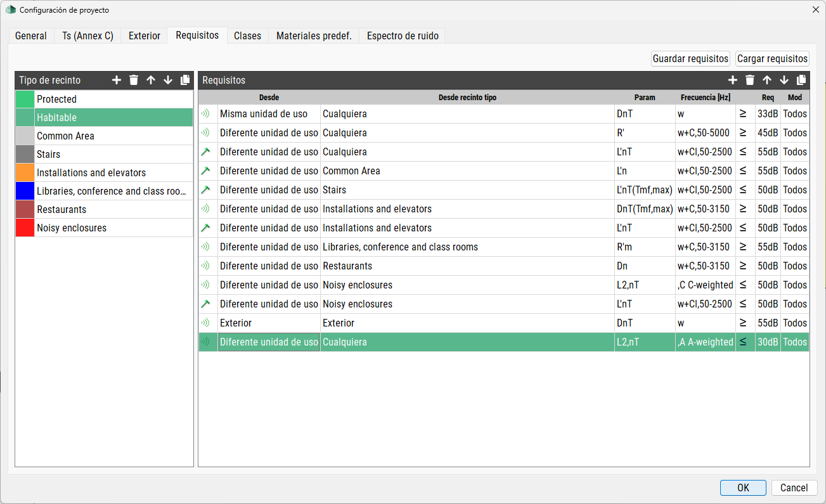Click sound icon of Restaurants row
826x504 pixels.
pyautogui.click(x=205, y=266)
